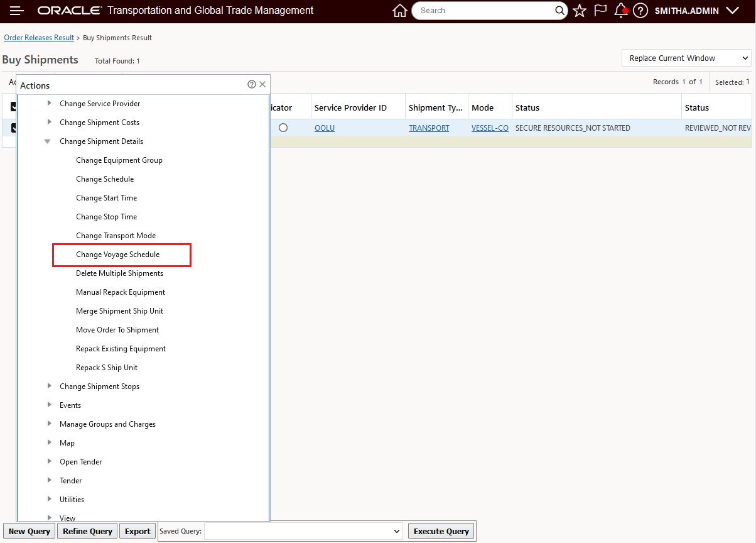Open the header help question-mark icon
Screen dimensions: 756x543
coord(640,11)
